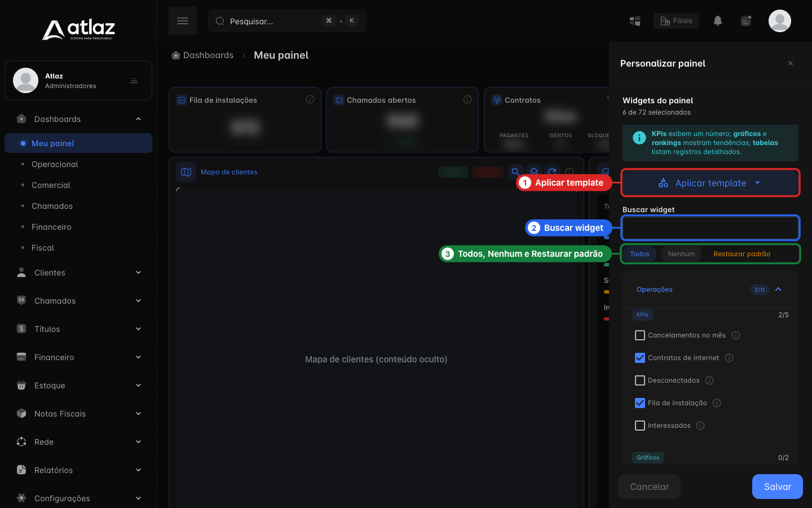
Task: Open the chat support icon in top bar
Action: point(746,21)
